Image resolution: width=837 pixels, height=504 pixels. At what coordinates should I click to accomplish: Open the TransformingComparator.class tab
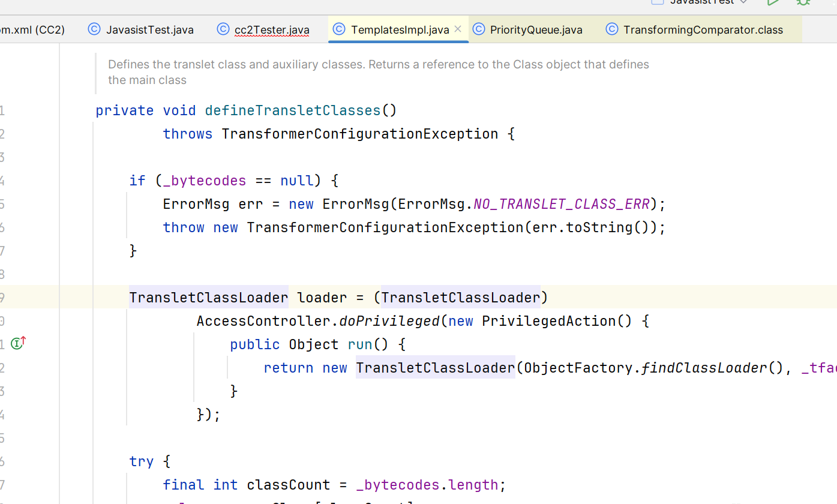703,29
